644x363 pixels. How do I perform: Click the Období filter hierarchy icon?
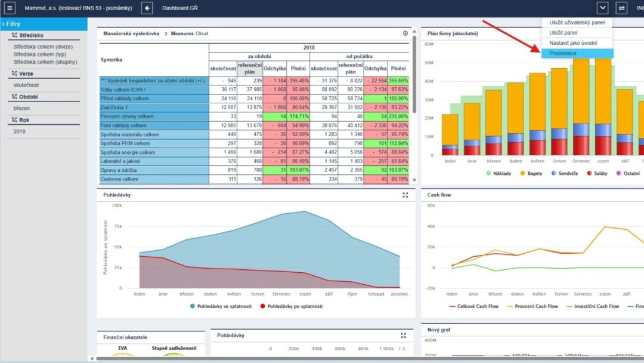(x=14, y=97)
